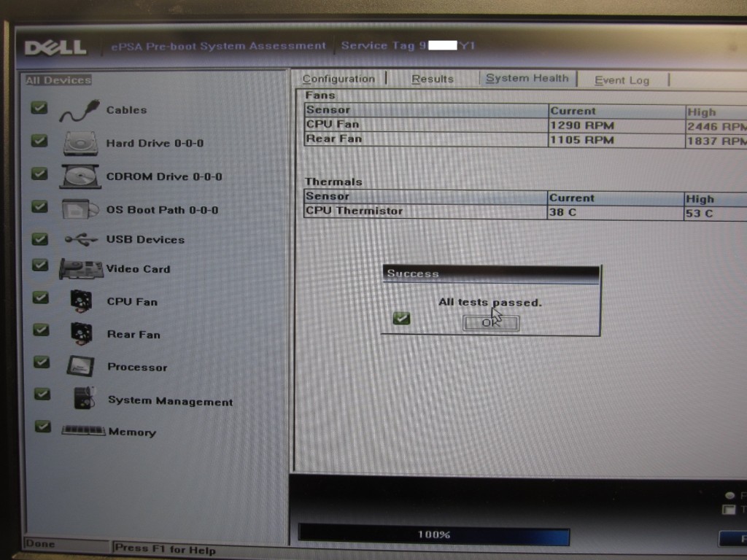Toggle the OS Boot Path 0-0-0 checkbox

click(39, 206)
